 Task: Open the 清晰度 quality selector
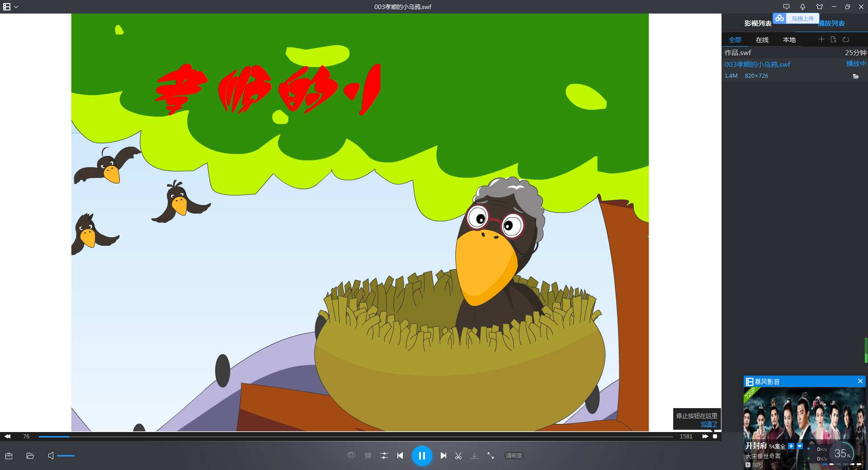514,456
